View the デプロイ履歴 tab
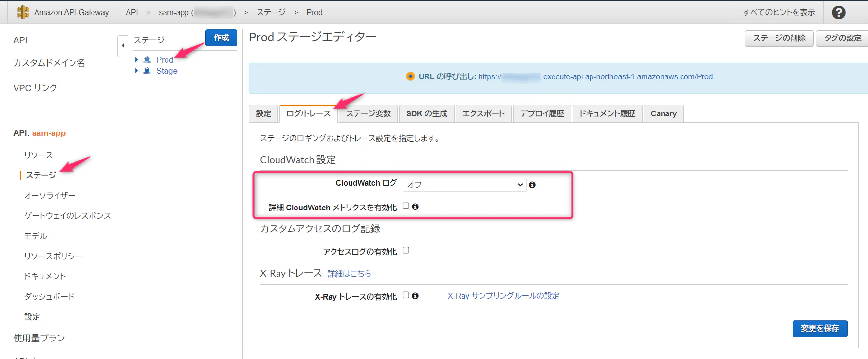The image size is (868, 359). pyautogui.click(x=542, y=113)
